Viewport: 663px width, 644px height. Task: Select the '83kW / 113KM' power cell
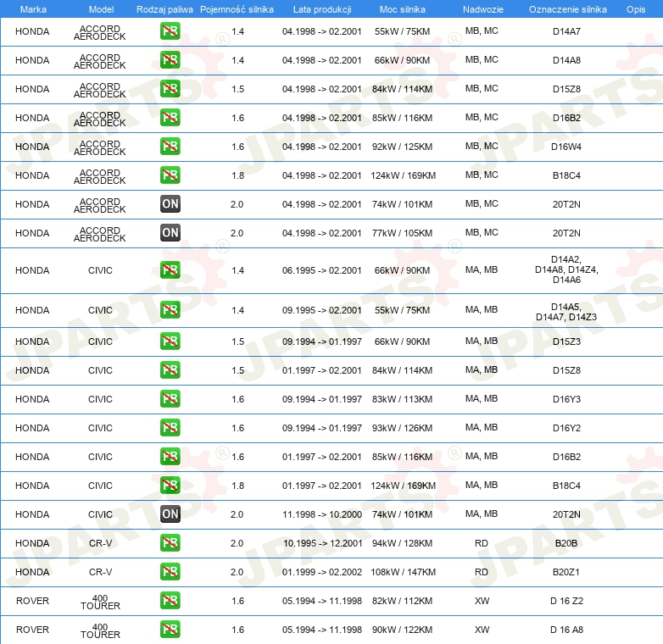pos(402,399)
